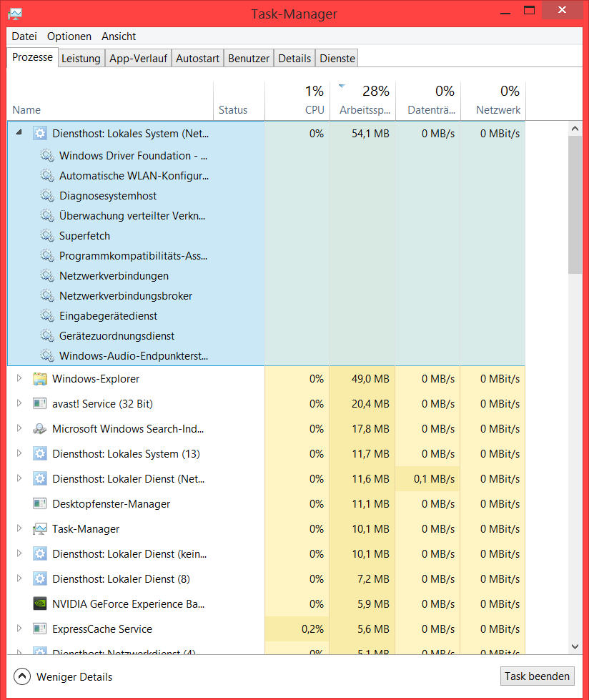Click the Windows-Audio-Endpunkterst... service icon

(47, 355)
